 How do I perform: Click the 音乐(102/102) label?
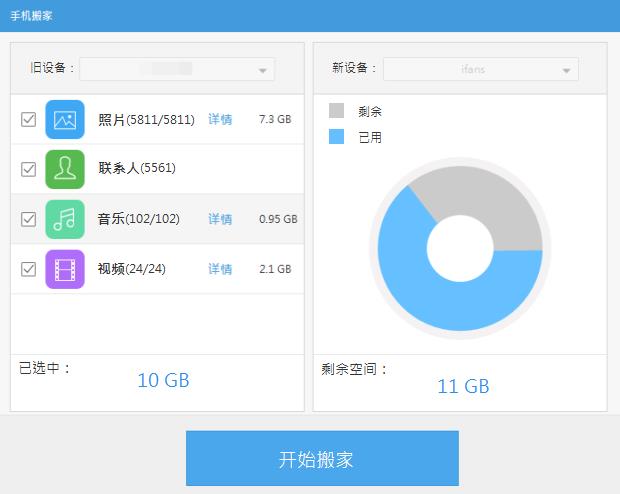(x=139, y=219)
